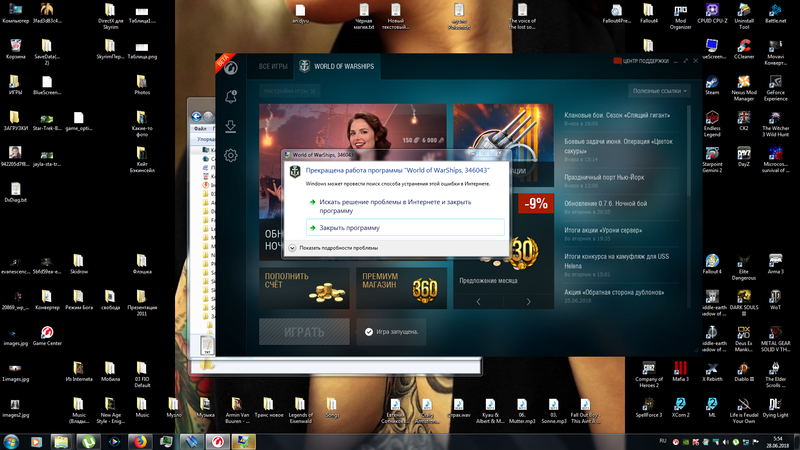Open the launcher settings gear icon

pyautogui.click(x=231, y=155)
